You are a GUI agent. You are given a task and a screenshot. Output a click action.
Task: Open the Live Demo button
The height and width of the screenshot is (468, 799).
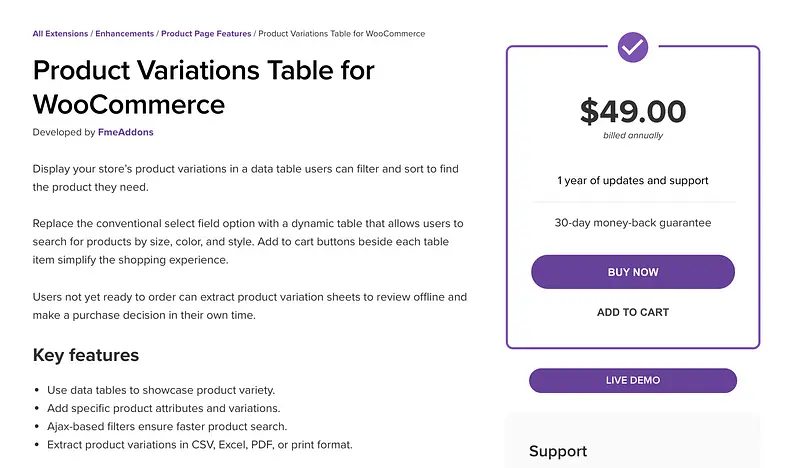pyautogui.click(x=632, y=380)
